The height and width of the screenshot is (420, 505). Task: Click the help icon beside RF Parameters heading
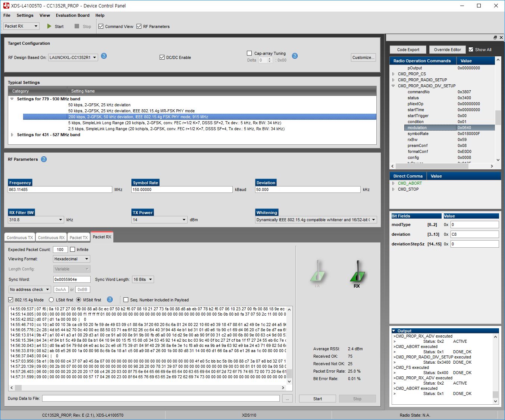tap(44, 159)
